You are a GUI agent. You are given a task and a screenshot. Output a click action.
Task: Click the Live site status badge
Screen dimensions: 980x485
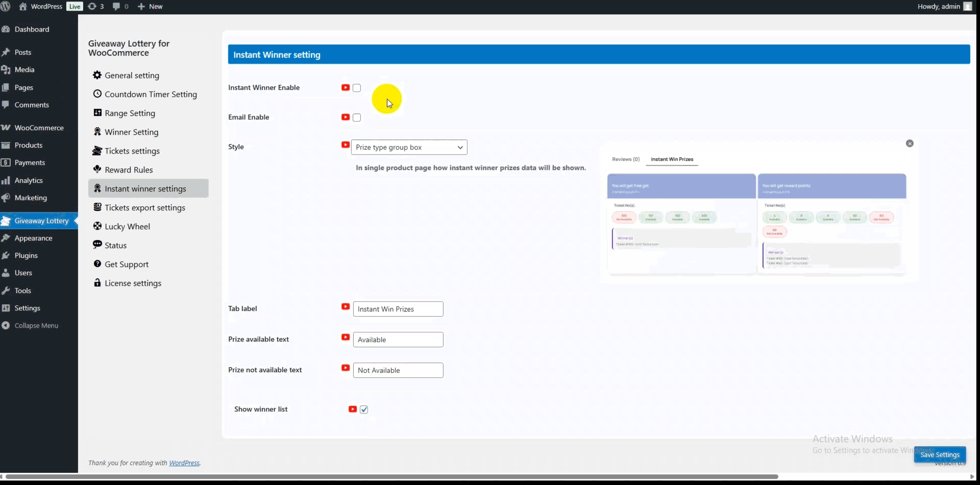(75, 7)
